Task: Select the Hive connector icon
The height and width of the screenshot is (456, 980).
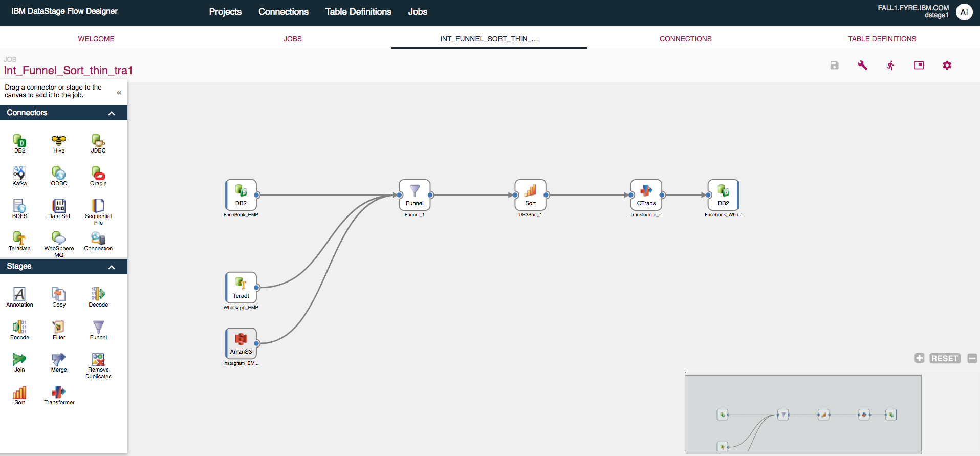Action: (x=59, y=141)
